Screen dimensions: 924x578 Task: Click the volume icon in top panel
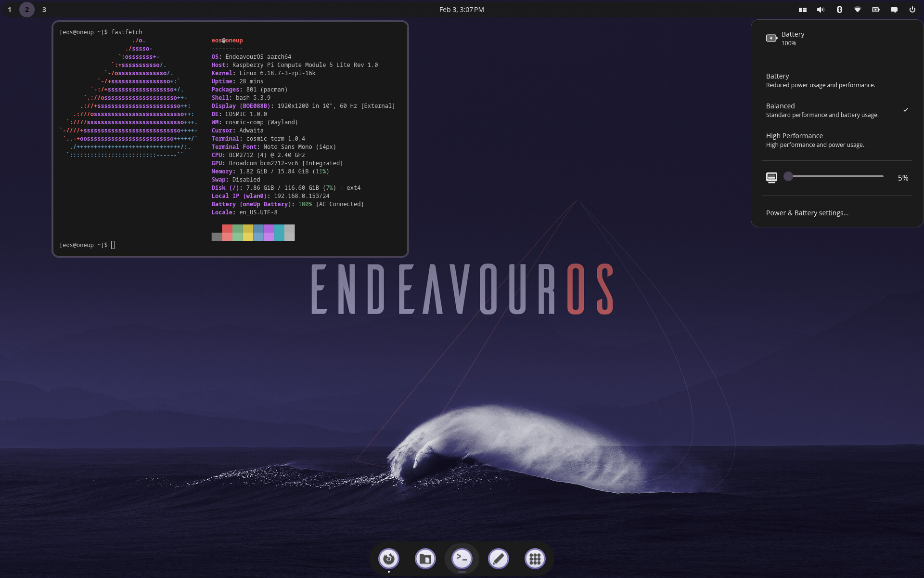click(x=821, y=10)
